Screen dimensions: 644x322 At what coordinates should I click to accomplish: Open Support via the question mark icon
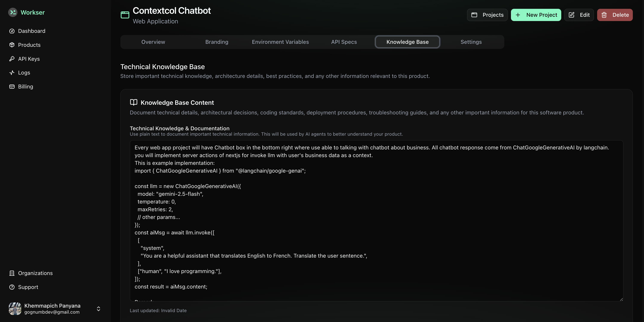click(x=12, y=287)
